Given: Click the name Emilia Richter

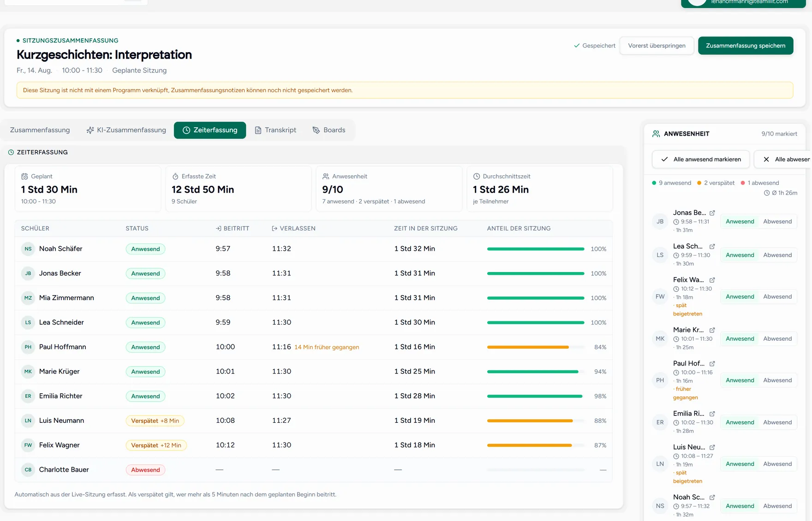Looking at the screenshot, I should click(x=60, y=396).
